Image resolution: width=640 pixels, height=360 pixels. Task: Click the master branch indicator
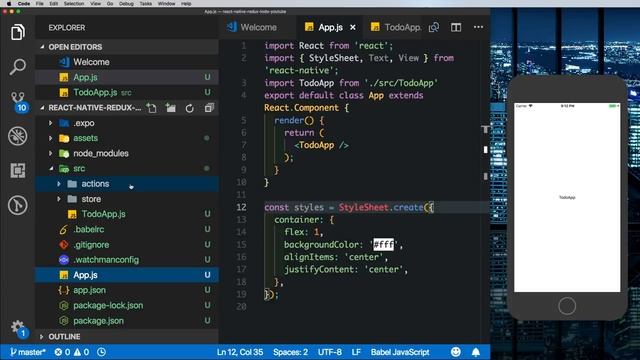click(27, 352)
